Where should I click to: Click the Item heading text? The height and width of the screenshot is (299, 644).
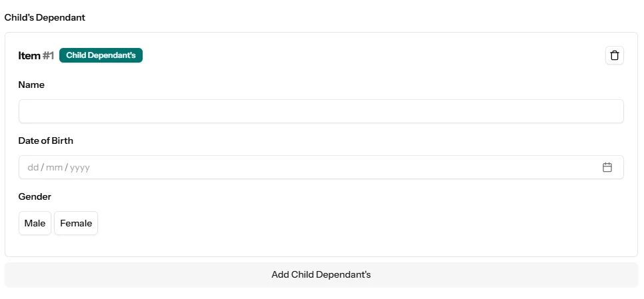pos(29,56)
